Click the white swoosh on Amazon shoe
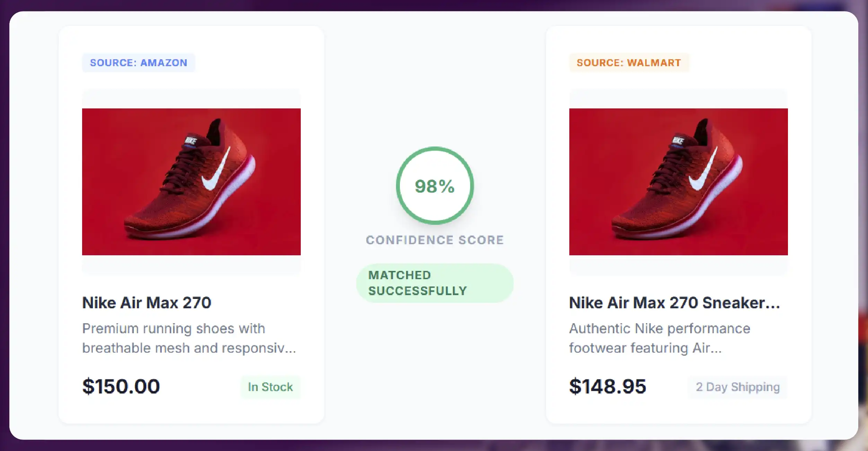 [216, 173]
